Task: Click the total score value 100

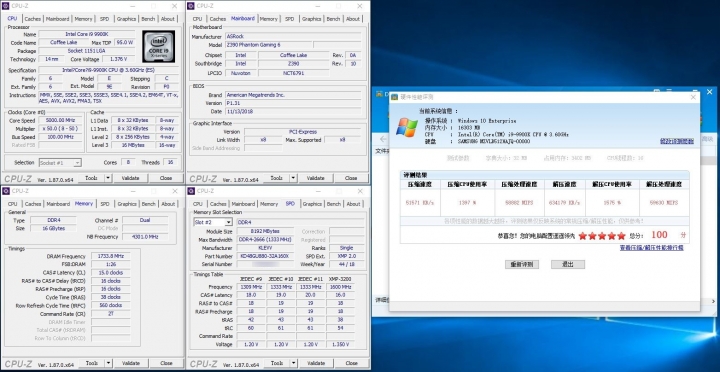Action: point(659,235)
